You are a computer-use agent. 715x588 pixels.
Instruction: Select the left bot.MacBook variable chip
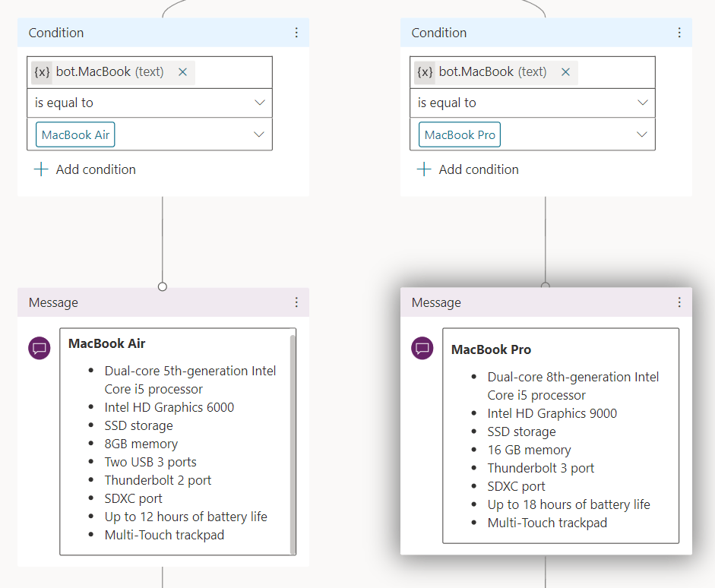(x=99, y=72)
